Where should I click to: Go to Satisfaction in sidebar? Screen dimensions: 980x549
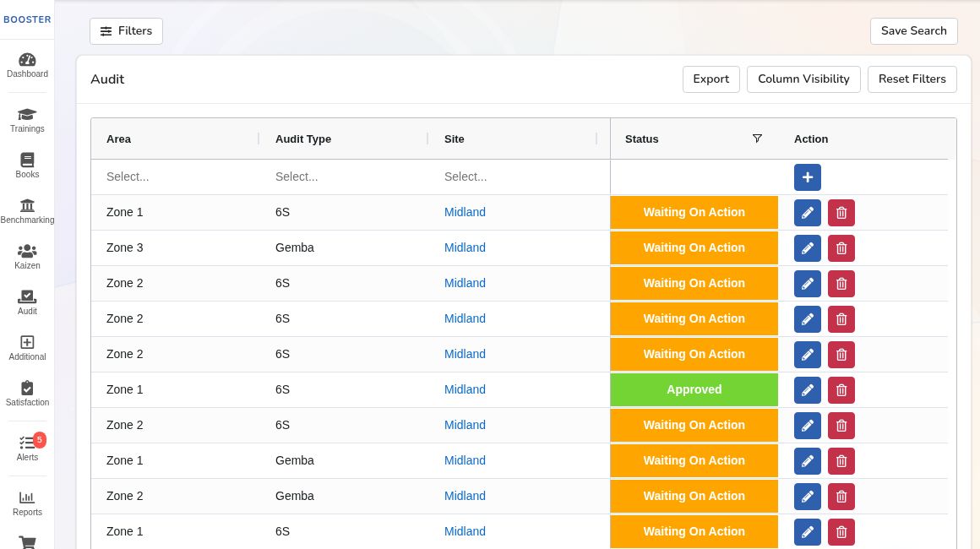(27, 394)
